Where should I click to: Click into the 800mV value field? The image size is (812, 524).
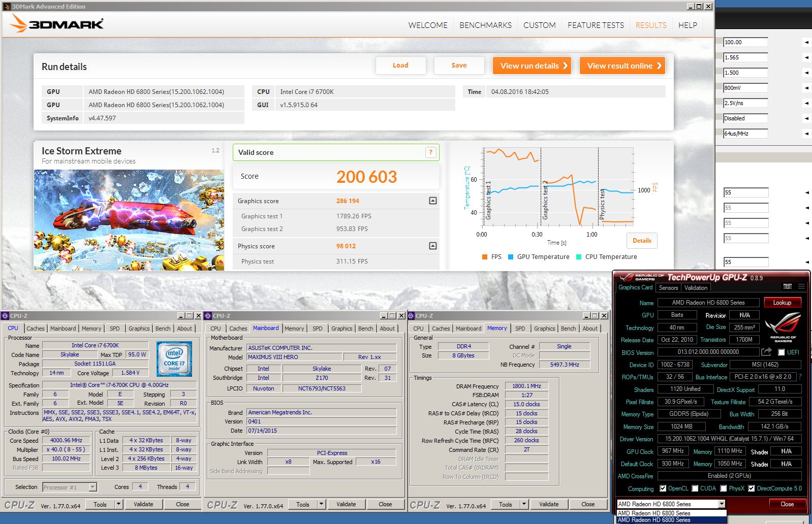745,88
